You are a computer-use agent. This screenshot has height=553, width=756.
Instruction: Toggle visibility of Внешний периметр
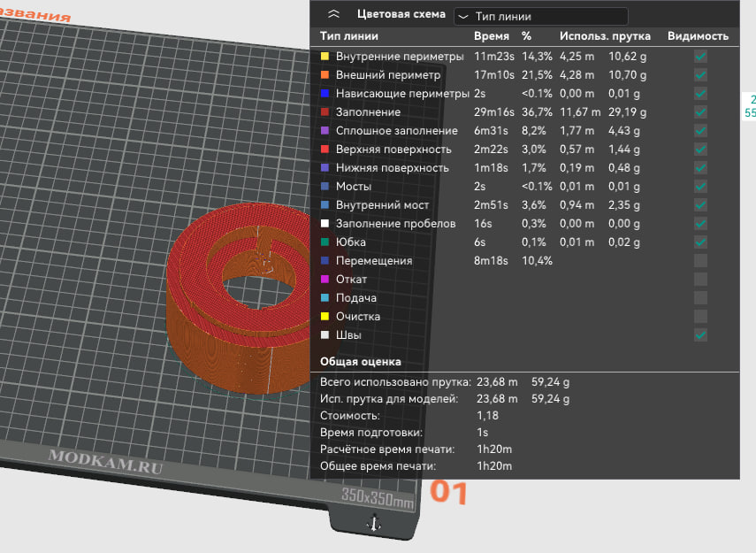(x=700, y=75)
